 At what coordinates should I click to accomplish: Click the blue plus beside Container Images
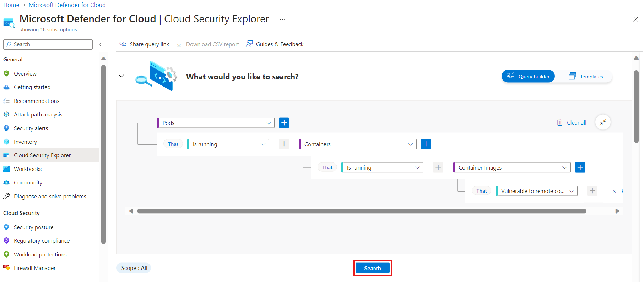[580, 167]
